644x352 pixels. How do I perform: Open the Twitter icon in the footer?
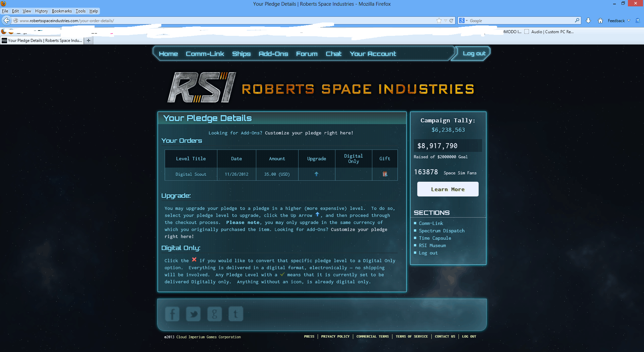point(193,314)
